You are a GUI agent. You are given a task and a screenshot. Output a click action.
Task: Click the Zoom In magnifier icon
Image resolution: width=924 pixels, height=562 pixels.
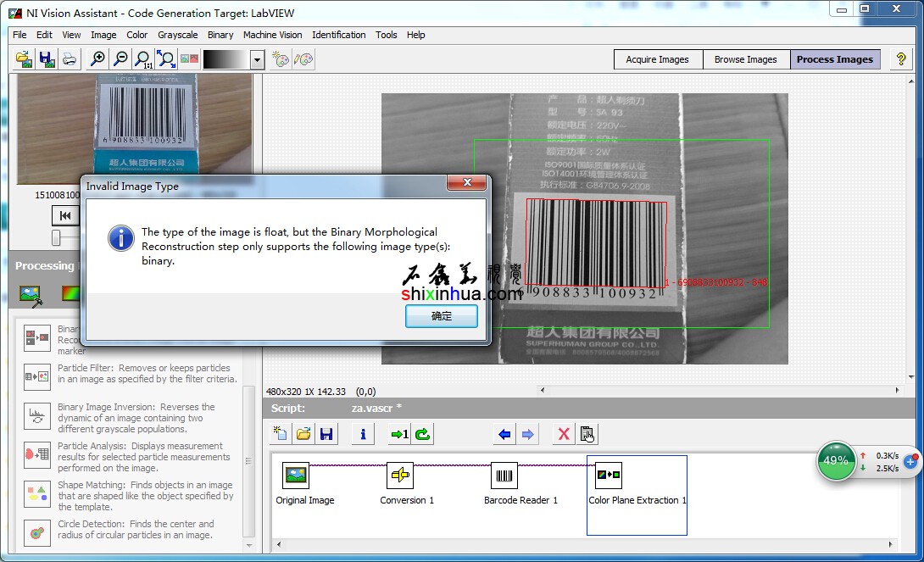pos(97,59)
